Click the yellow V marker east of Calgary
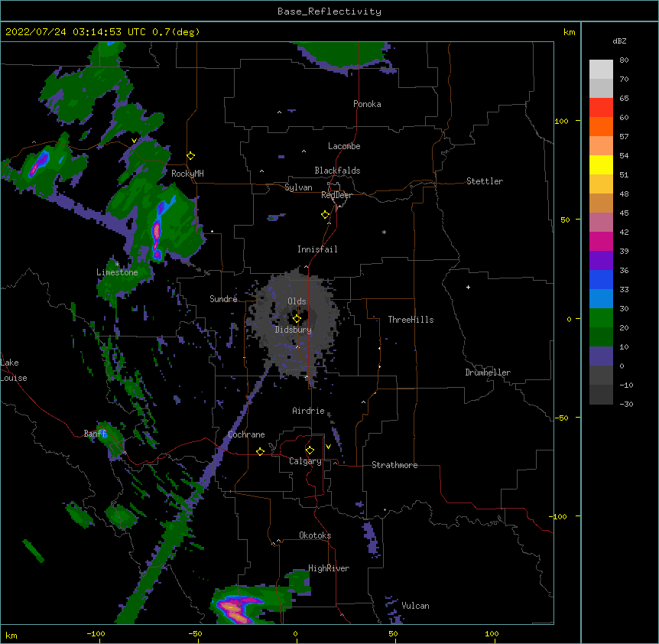This screenshot has height=644, width=659. click(328, 447)
